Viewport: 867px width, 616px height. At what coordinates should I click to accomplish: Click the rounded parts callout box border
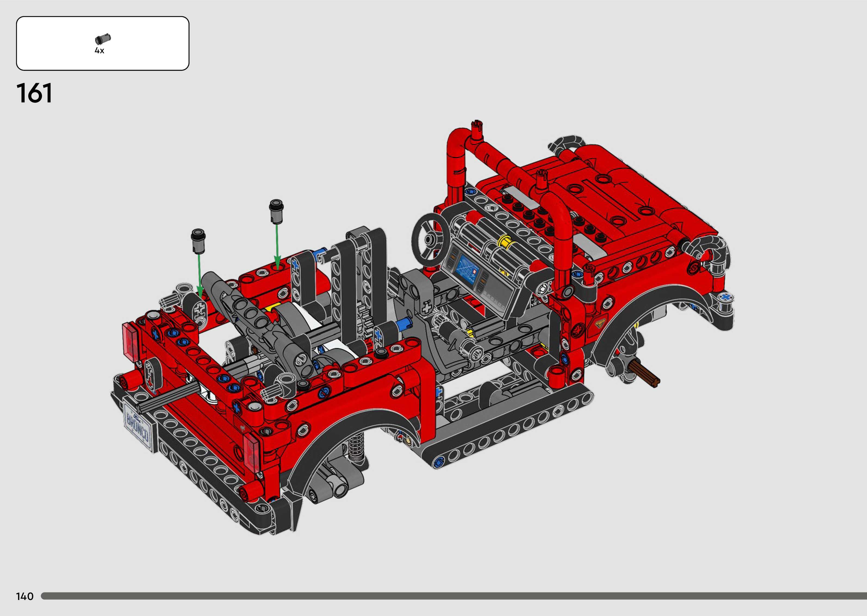click(x=102, y=17)
